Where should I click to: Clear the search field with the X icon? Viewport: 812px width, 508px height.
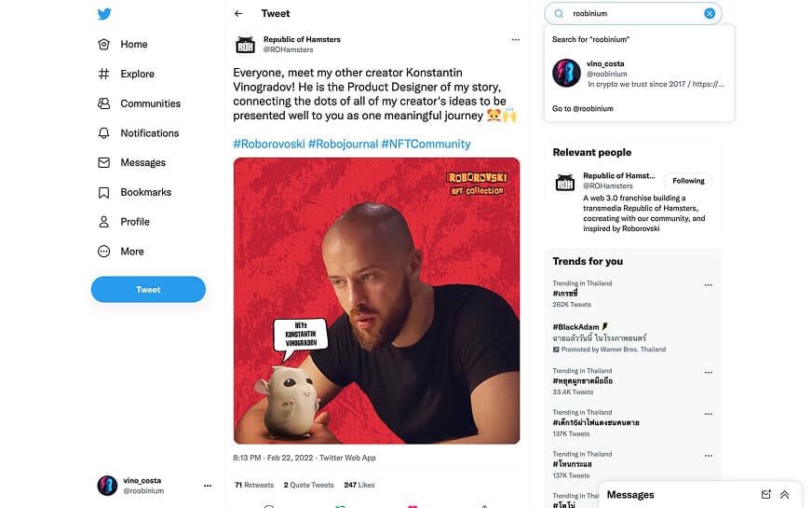[x=710, y=13]
